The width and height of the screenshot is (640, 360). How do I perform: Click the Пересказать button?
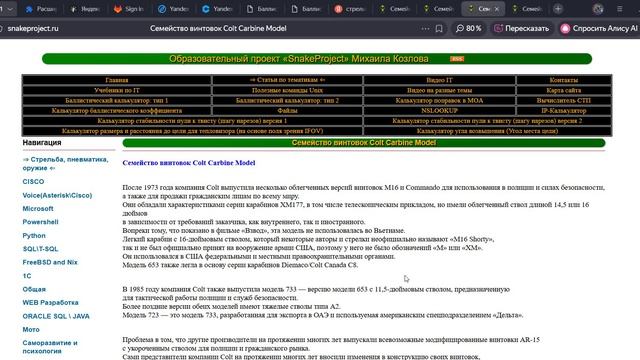tap(522, 29)
